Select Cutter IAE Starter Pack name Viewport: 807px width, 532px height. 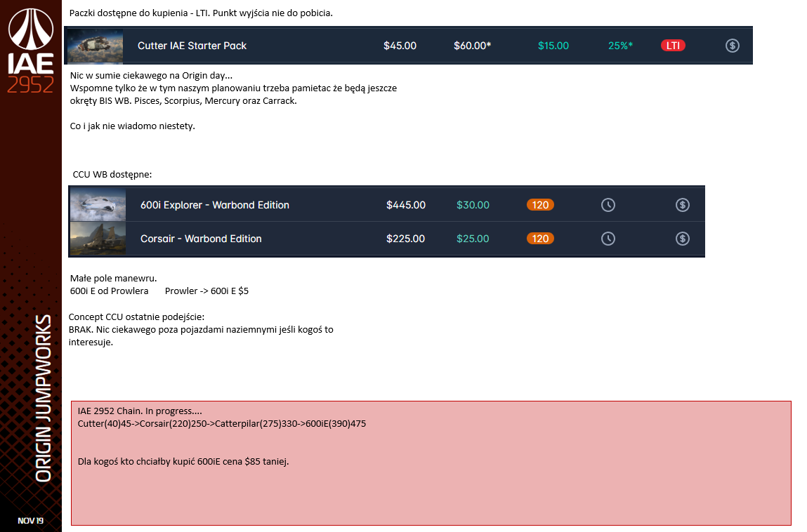[x=192, y=46]
